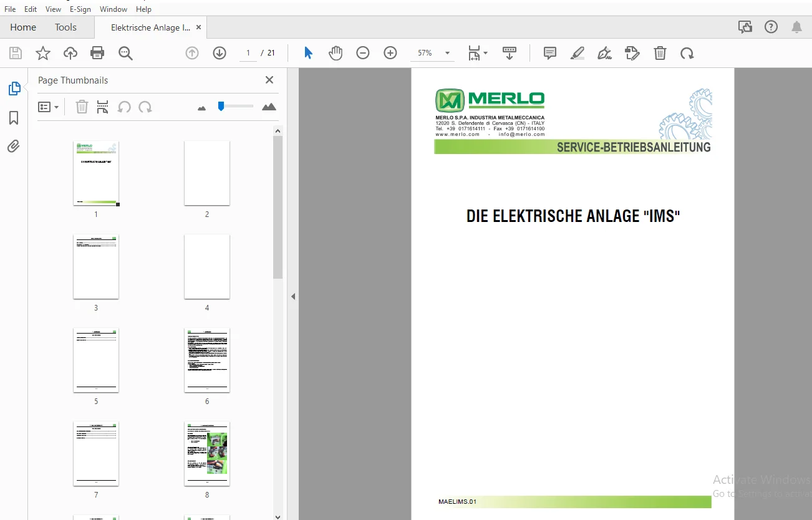The width and height of the screenshot is (812, 520).
Task: Open the Attachments sidebar panel
Action: pos(14,147)
